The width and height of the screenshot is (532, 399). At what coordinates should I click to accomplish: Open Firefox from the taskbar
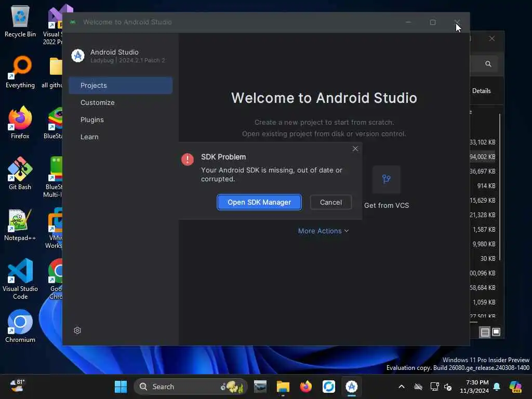[305, 387]
